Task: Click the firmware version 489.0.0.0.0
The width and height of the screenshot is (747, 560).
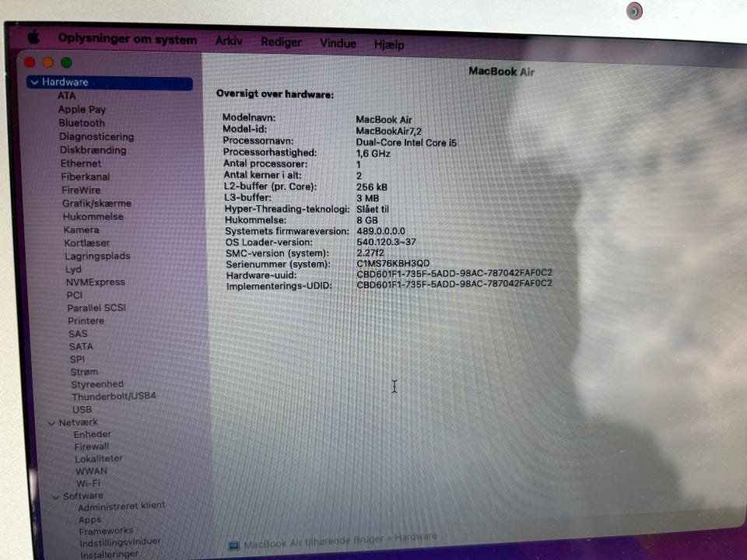Action: [381, 231]
